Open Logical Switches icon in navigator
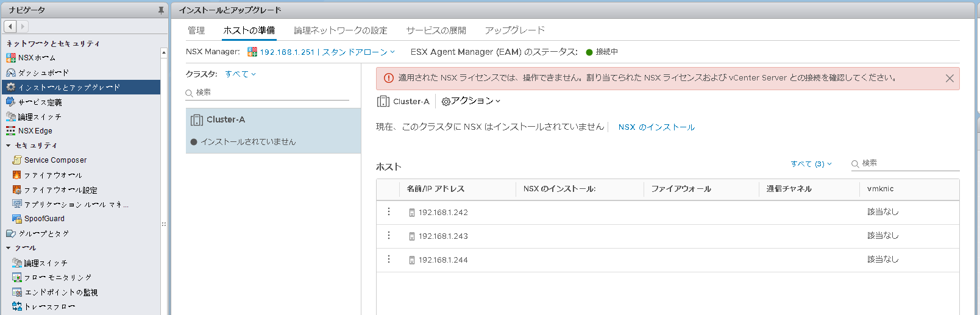This screenshot has height=315, width=980. [x=11, y=116]
